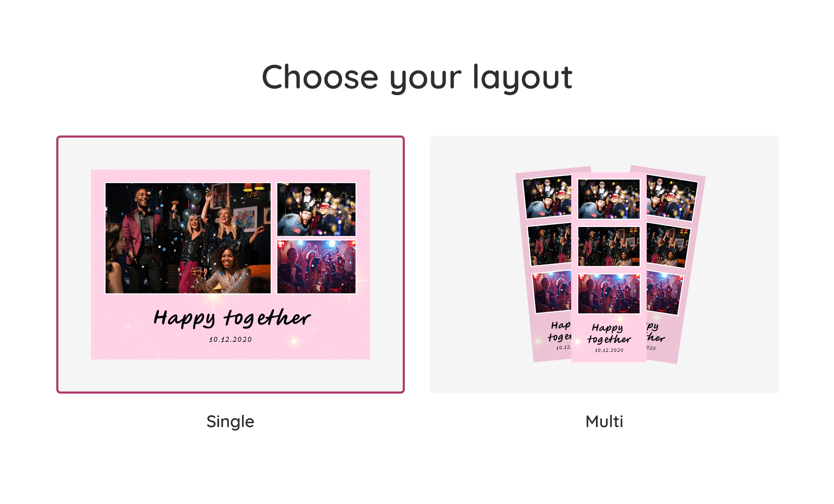Click the masked group photo in Single layout

pyautogui.click(x=316, y=210)
